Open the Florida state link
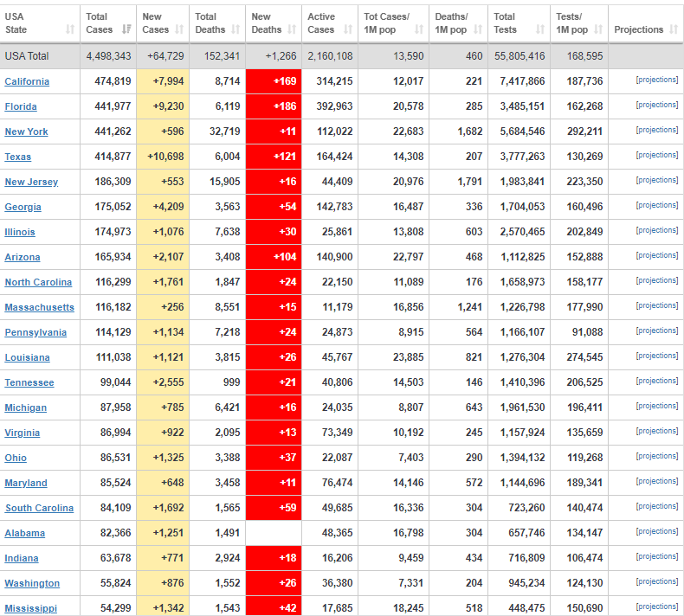 21,106
